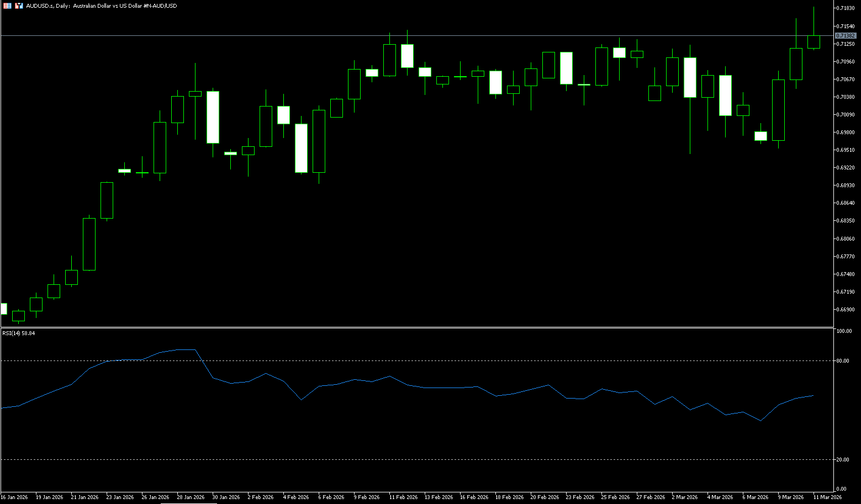Click the 16 Jan 2026 date label
The width and height of the screenshot is (861, 504).
coord(14,497)
